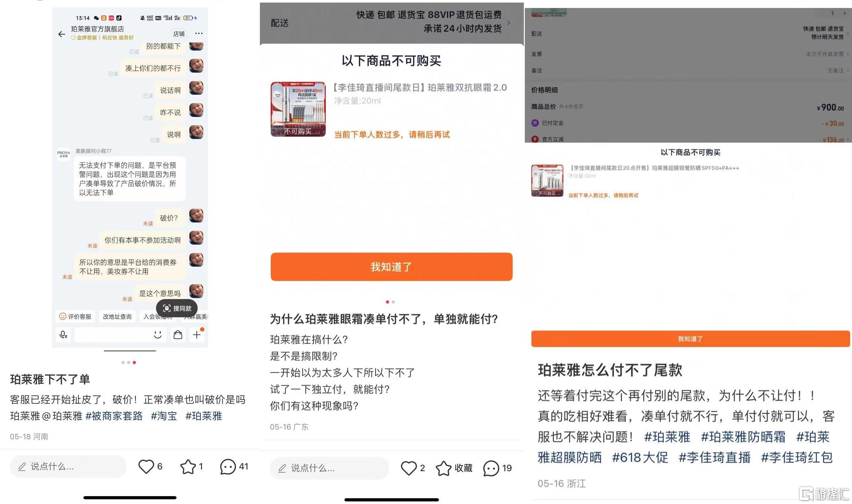This screenshot has width=852, height=504.
Task: Expand the 官方立减 discount row chevron
Action: pos(848,140)
